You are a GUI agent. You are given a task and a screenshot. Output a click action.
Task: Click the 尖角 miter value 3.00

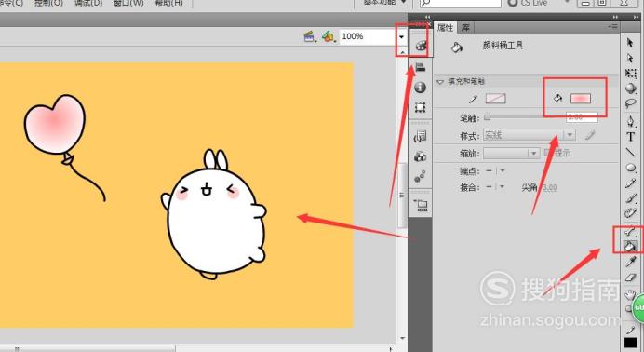[550, 188]
